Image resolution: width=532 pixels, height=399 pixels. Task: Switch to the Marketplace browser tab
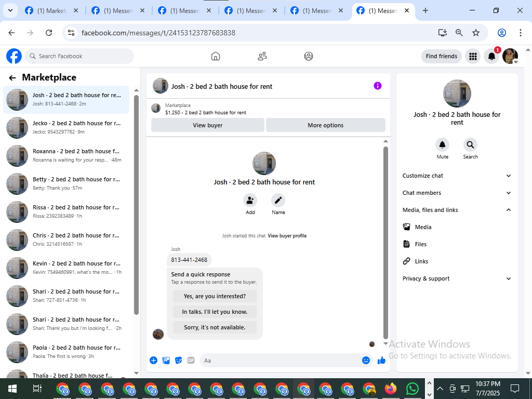(x=51, y=10)
